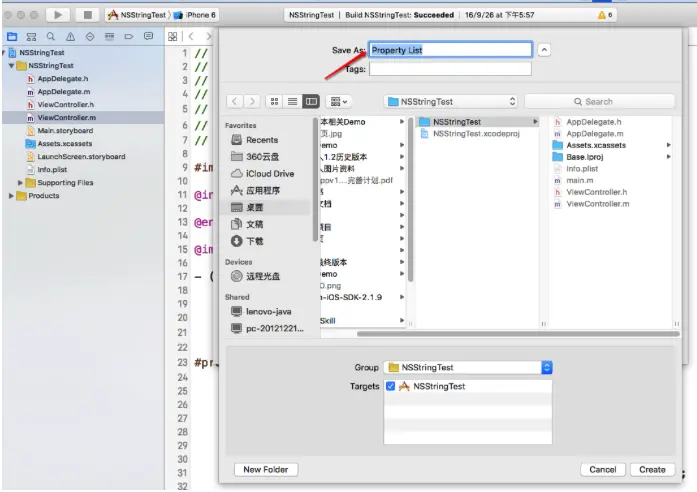The width and height of the screenshot is (697, 492).
Task: Select ViewController.h in project navigator
Action: tap(65, 104)
